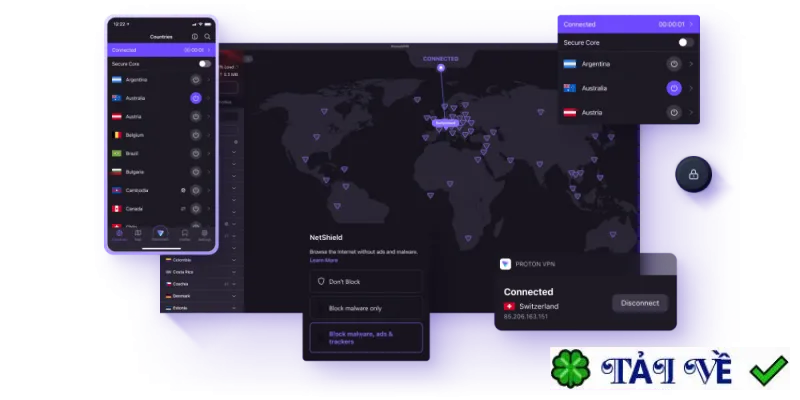Connect to Argentina on the phone list
Screen dimensions: 800x400
pyautogui.click(x=195, y=80)
